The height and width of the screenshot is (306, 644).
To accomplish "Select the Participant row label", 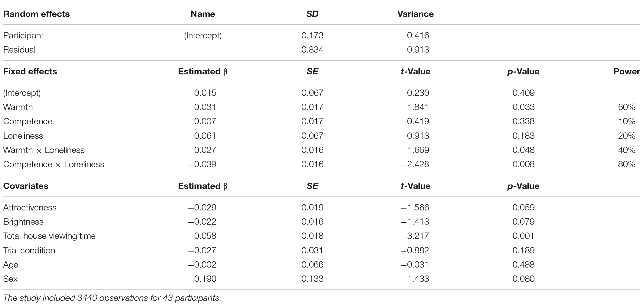I will pyautogui.click(x=23, y=35).
